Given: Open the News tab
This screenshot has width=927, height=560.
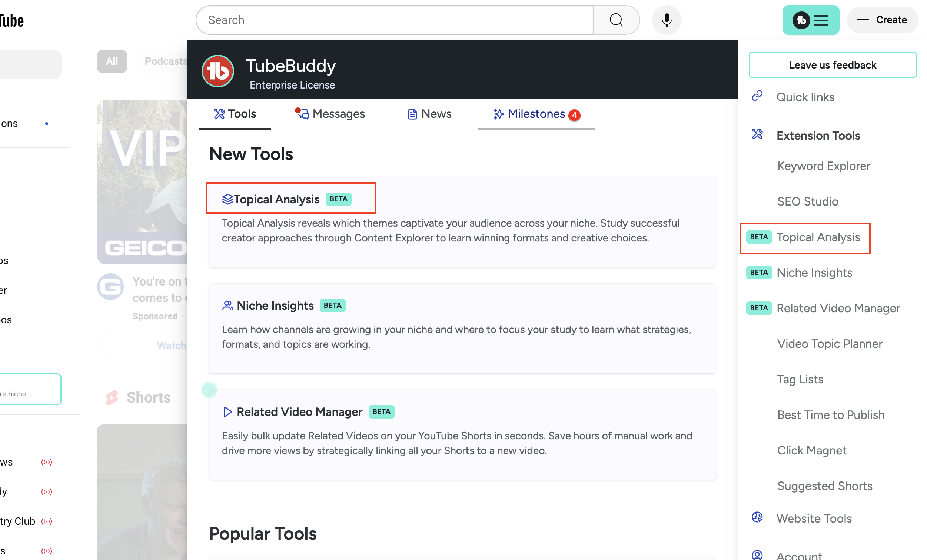Looking at the screenshot, I should click(x=429, y=114).
